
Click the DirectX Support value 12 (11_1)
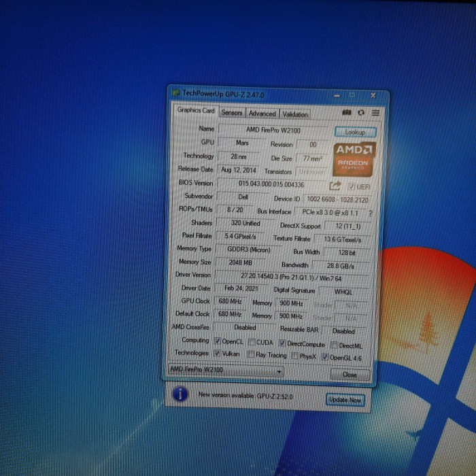click(x=348, y=226)
